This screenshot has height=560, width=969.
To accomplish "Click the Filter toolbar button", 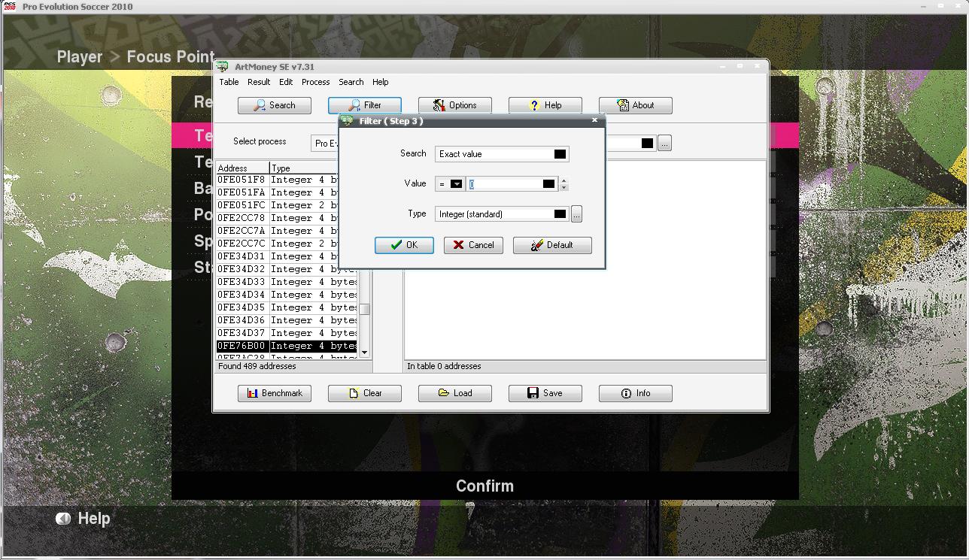I will 365,105.
